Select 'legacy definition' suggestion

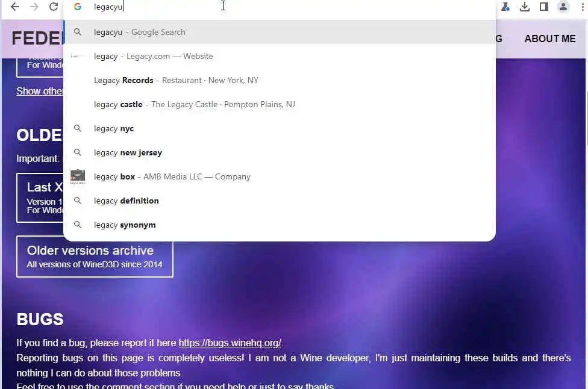[280, 201]
